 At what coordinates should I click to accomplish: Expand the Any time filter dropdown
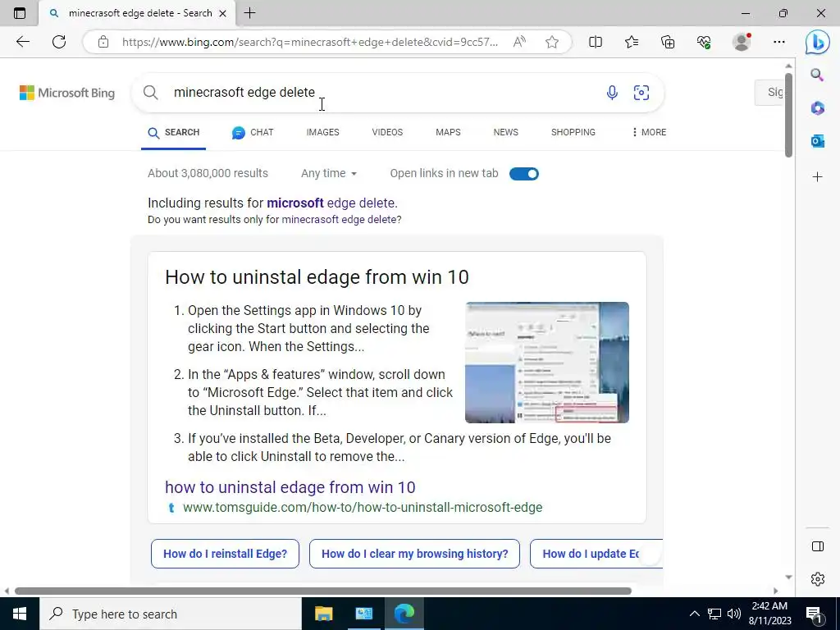[329, 174]
